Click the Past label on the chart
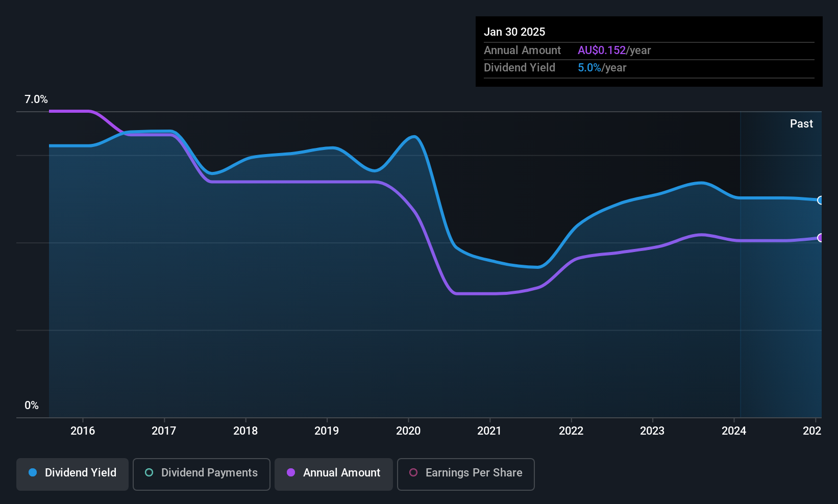Screen dimensions: 838x504 (801, 123)
